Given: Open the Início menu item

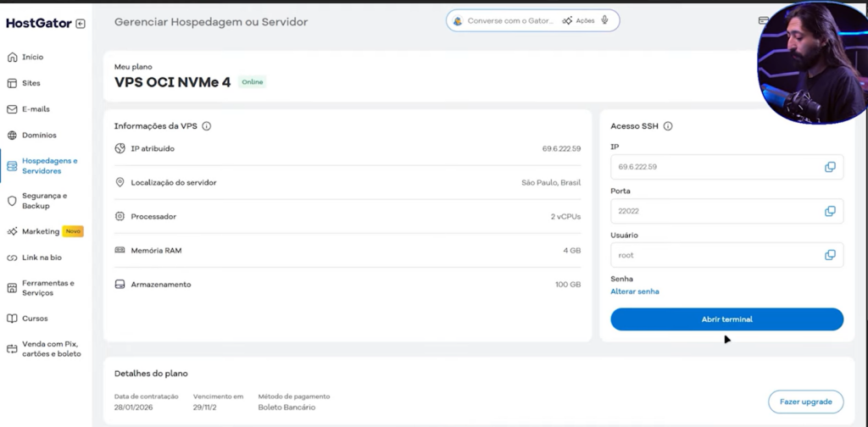Looking at the screenshot, I should (x=33, y=57).
